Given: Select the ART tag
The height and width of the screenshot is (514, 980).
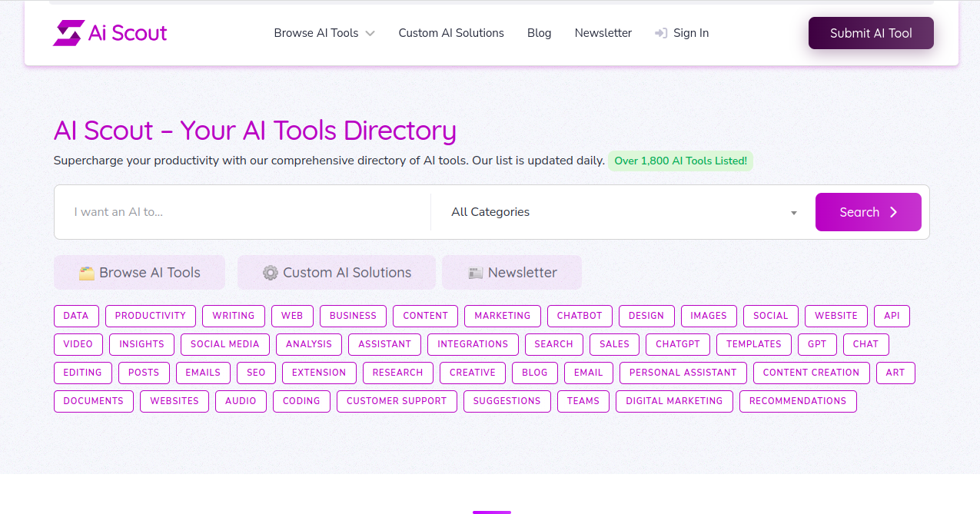Looking at the screenshot, I should (895, 373).
